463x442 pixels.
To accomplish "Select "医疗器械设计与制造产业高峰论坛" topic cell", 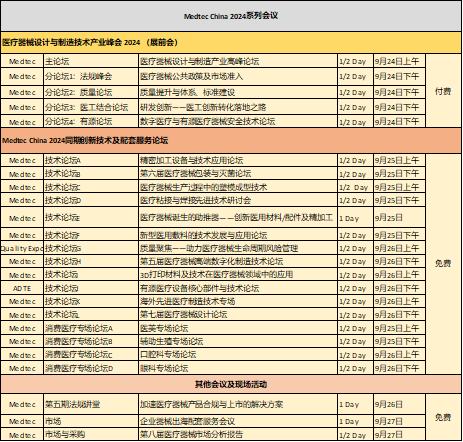I will (x=238, y=61).
